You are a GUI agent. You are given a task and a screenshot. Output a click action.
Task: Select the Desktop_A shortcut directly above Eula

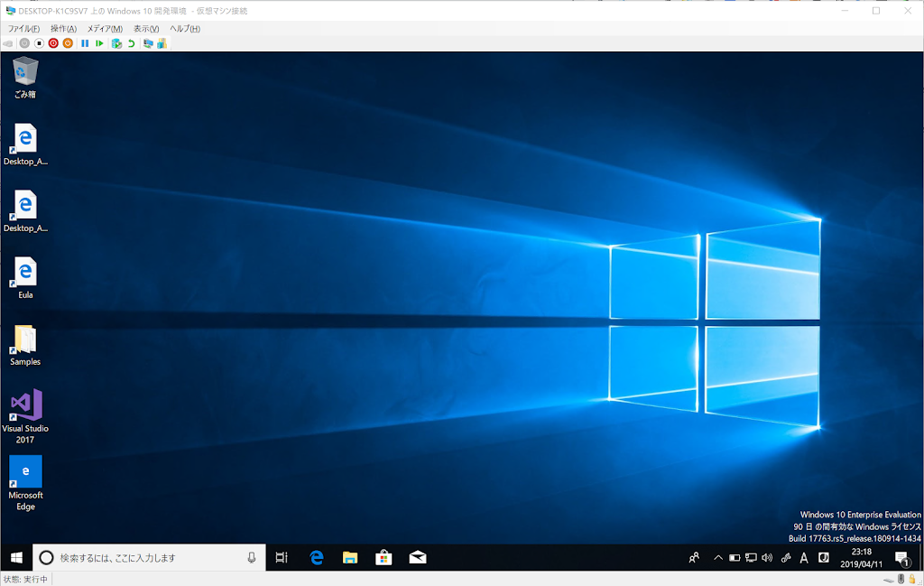click(25, 211)
